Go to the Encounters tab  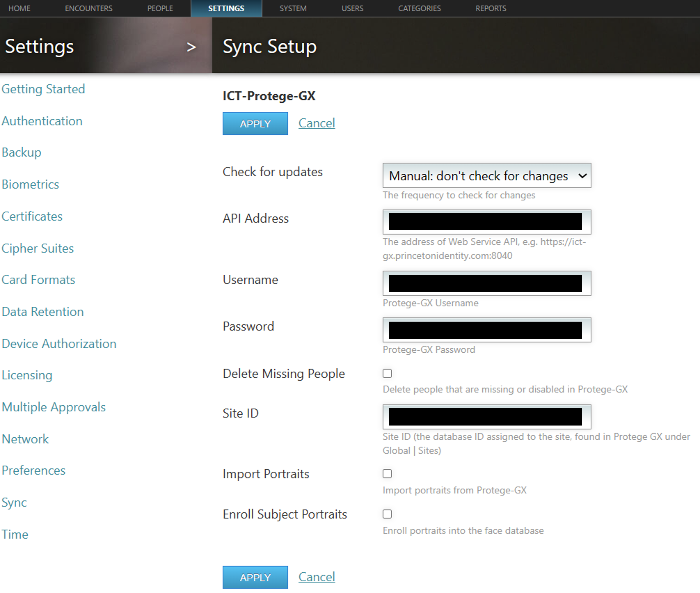88,8
